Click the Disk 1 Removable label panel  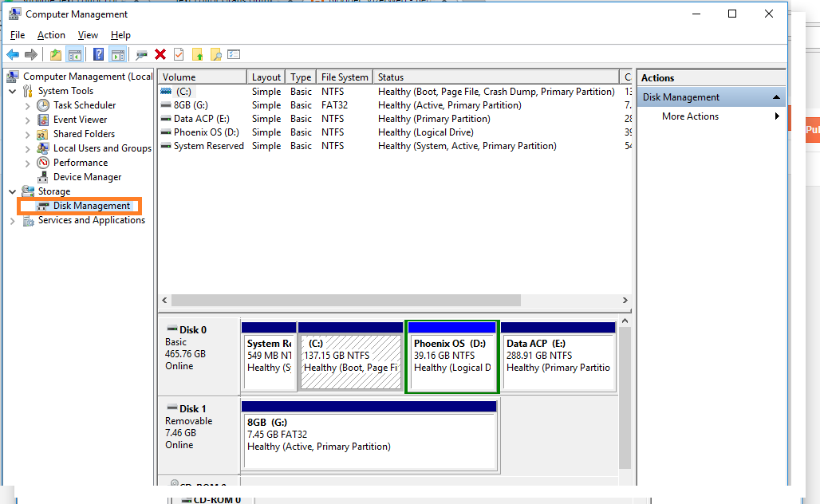[x=199, y=435]
